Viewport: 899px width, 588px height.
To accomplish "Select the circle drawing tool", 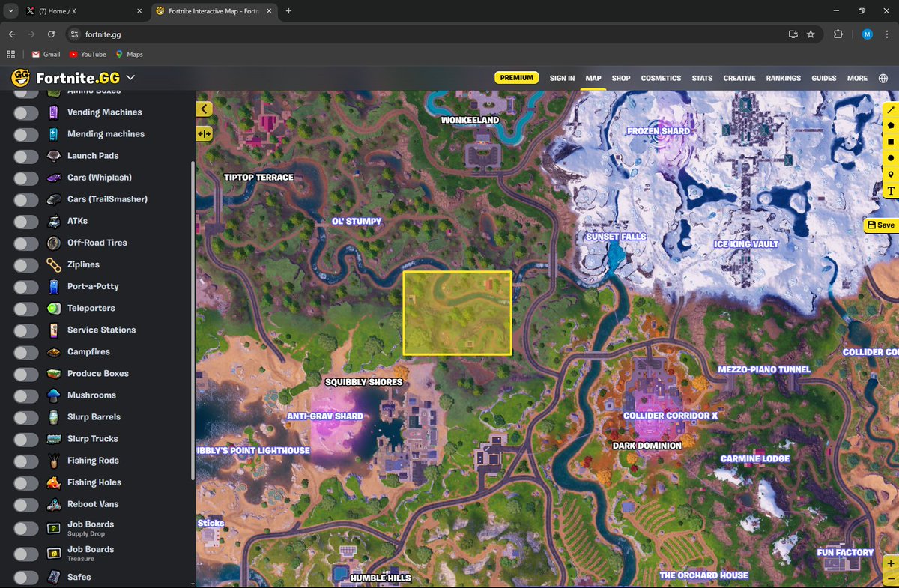I will (x=891, y=158).
